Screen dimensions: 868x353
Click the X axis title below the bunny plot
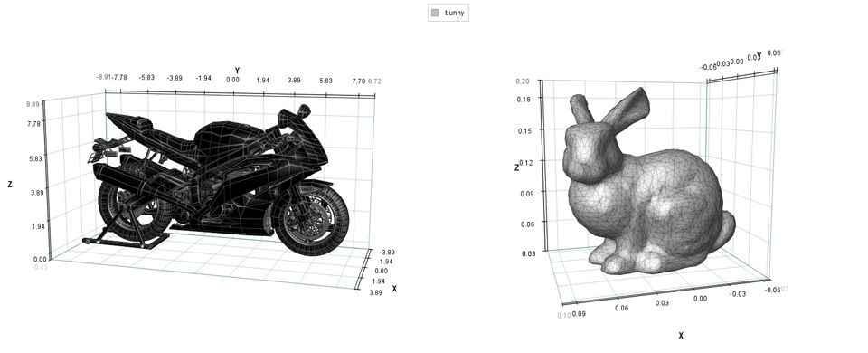pyautogui.click(x=681, y=335)
